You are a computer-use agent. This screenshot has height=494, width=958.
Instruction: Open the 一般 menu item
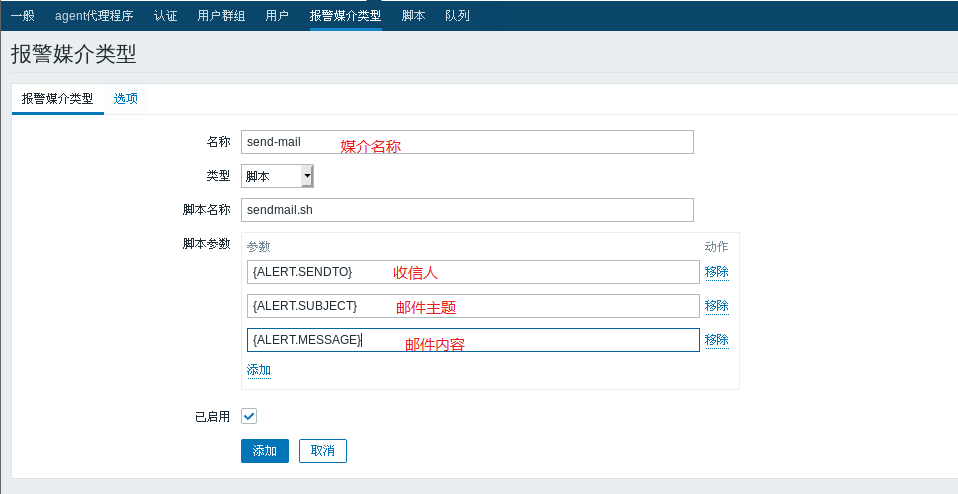click(22, 15)
